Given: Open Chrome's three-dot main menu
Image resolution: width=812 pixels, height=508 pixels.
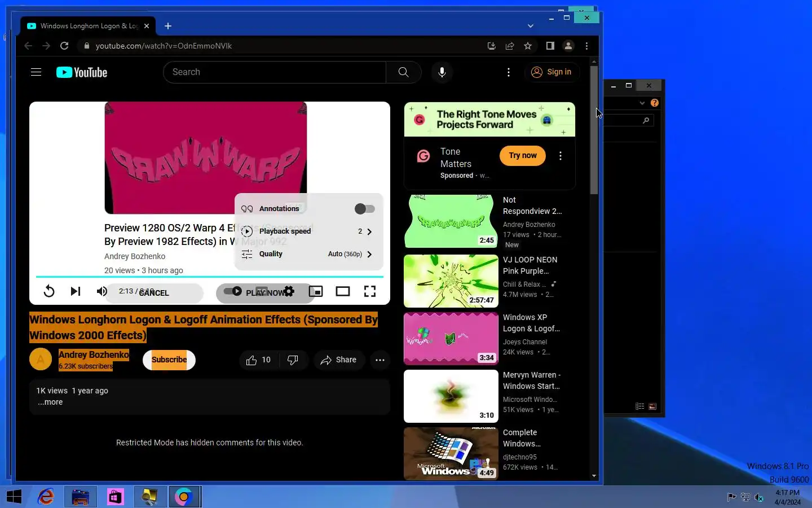Looking at the screenshot, I should coord(586,46).
